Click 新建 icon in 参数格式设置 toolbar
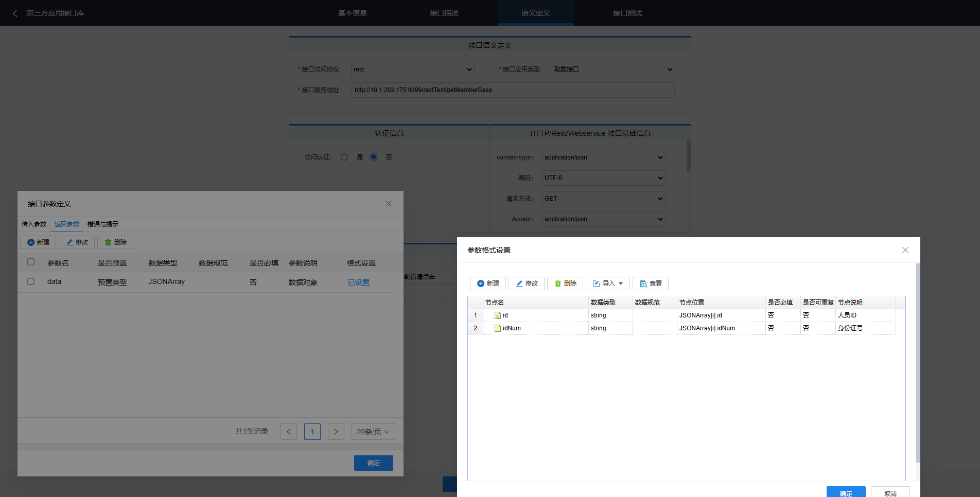Image resolution: width=980 pixels, height=497 pixels. tap(481, 283)
